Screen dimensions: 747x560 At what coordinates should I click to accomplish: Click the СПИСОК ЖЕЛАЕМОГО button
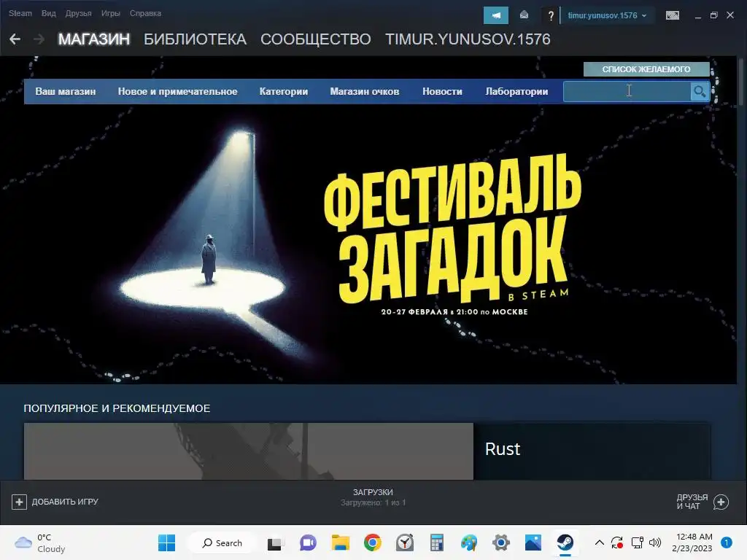(646, 69)
